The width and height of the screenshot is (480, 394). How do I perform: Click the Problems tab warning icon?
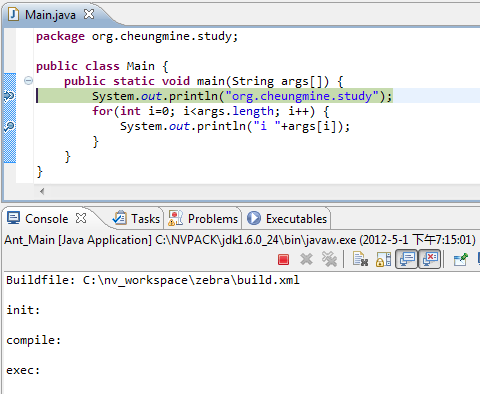pos(175,218)
